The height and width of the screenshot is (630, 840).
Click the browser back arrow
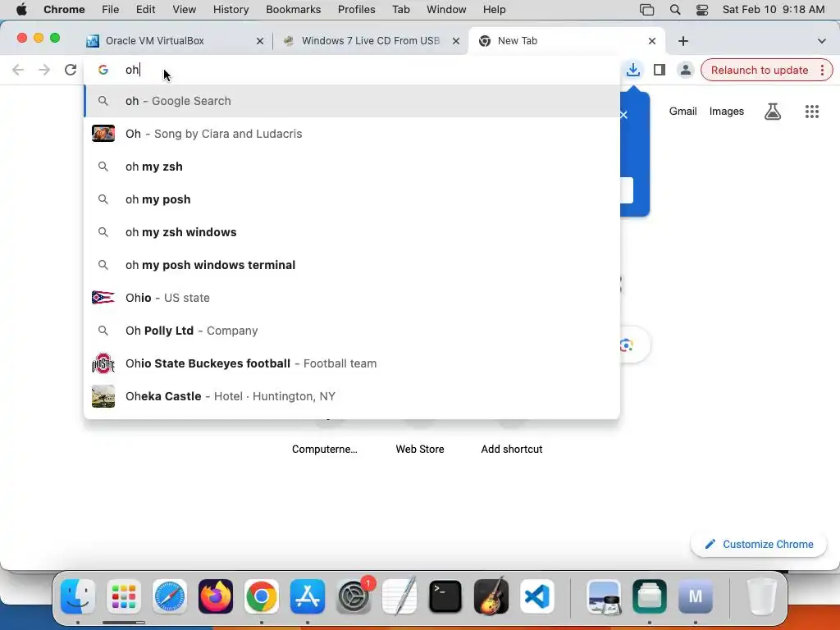(18, 70)
